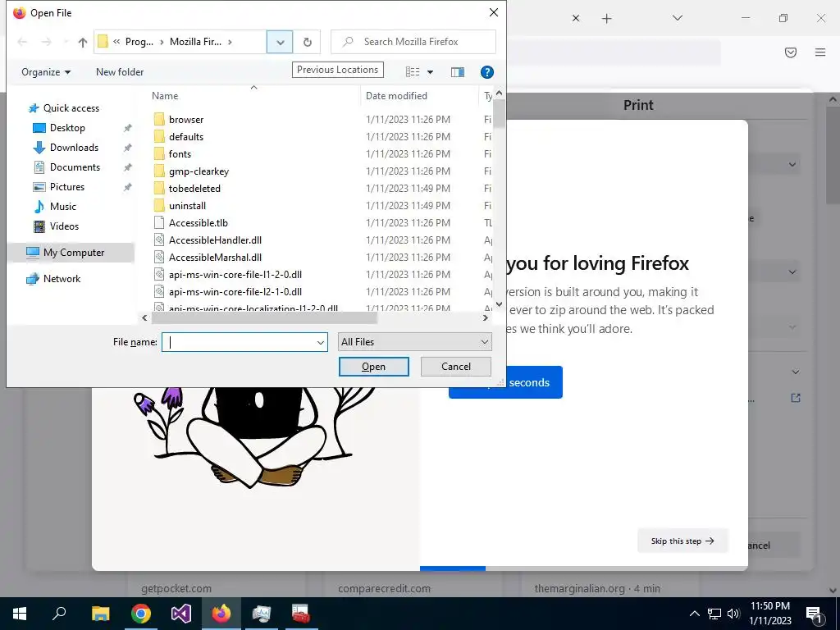Sort by Date modified column
The width and height of the screenshot is (840, 630).
[x=396, y=96]
